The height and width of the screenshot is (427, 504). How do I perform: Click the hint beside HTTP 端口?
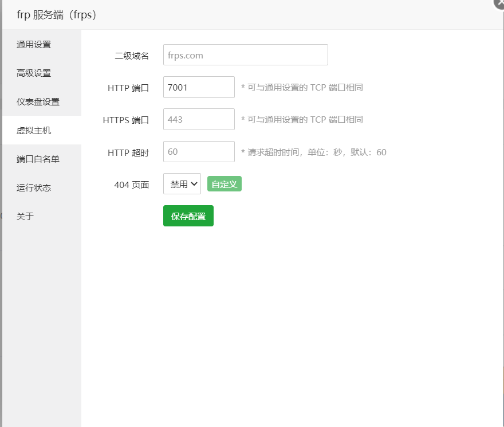tap(302, 88)
